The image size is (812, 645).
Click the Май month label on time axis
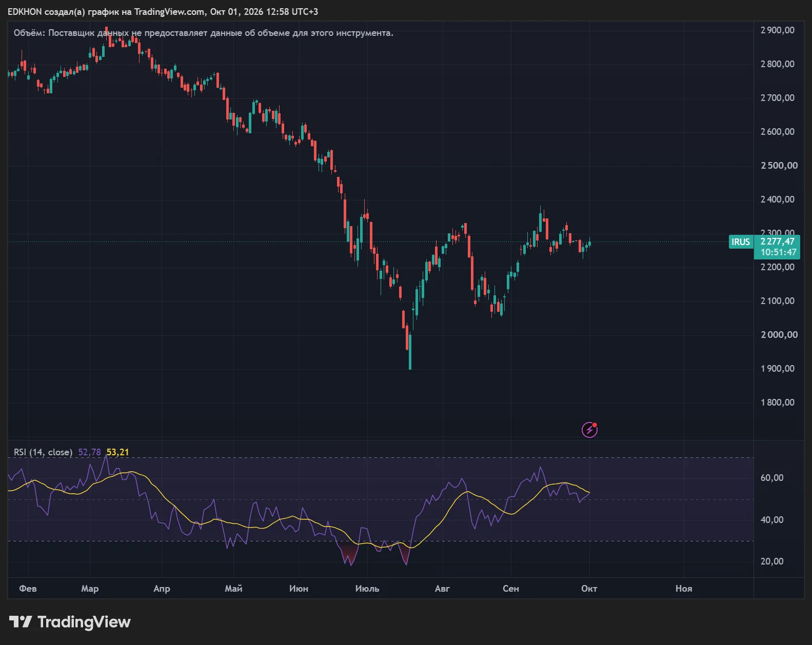[x=233, y=589]
